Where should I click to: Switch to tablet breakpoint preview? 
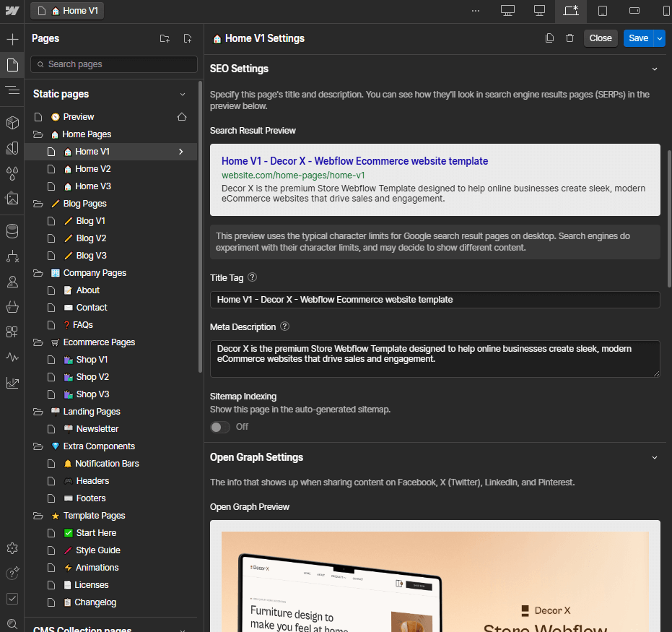[601, 12]
